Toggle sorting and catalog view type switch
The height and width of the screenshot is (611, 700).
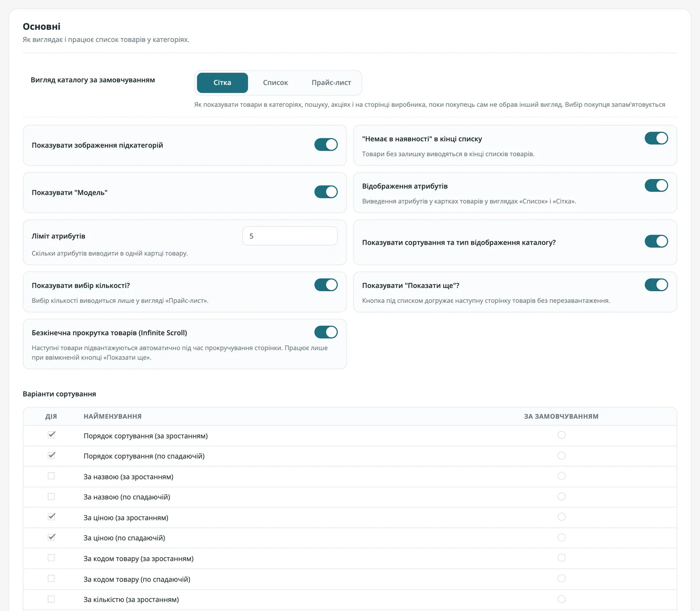click(656, 241)
